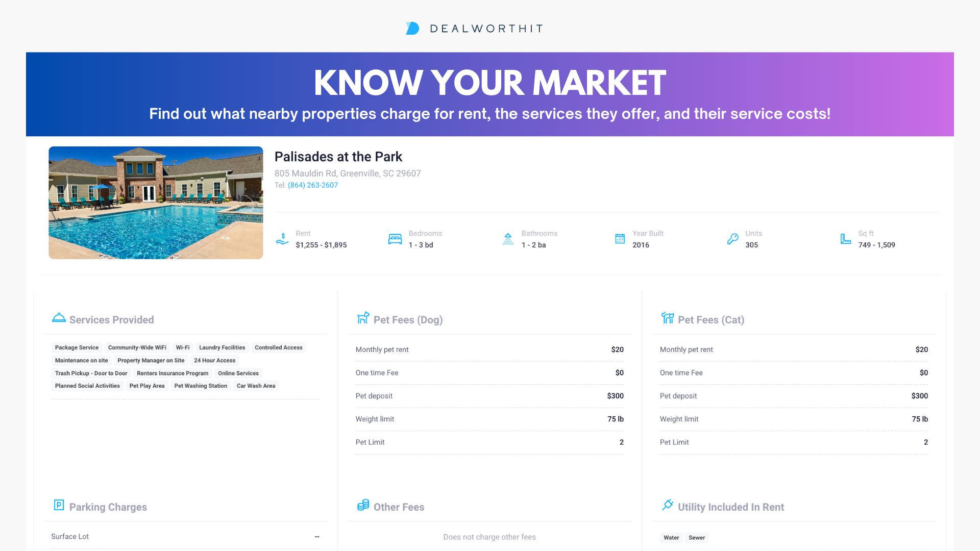The width and height of the screenshot is (980, 551).
Task: Click the Units key icon
Action: pos(732,239)
